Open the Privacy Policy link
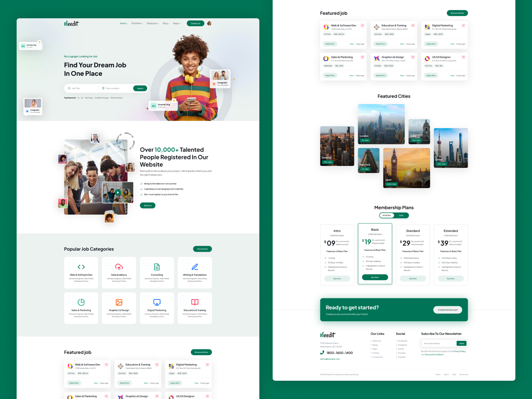 (460, 351)
